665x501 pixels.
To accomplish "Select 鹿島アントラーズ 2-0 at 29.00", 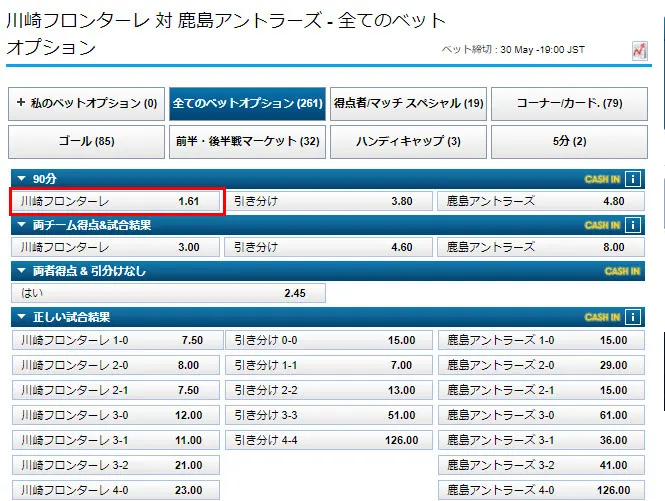I will pyautogui.click(x=539, y=365).
